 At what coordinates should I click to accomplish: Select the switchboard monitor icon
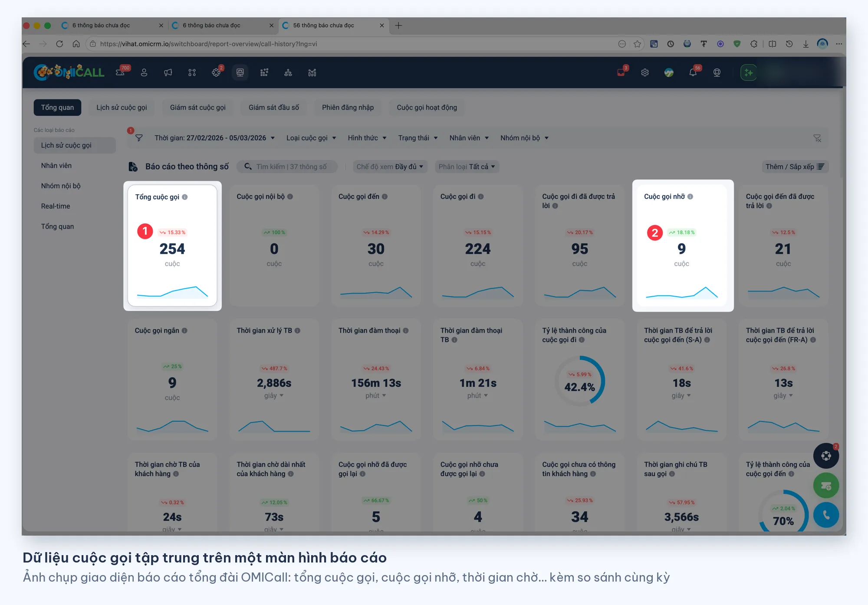(x=240, y=72)
